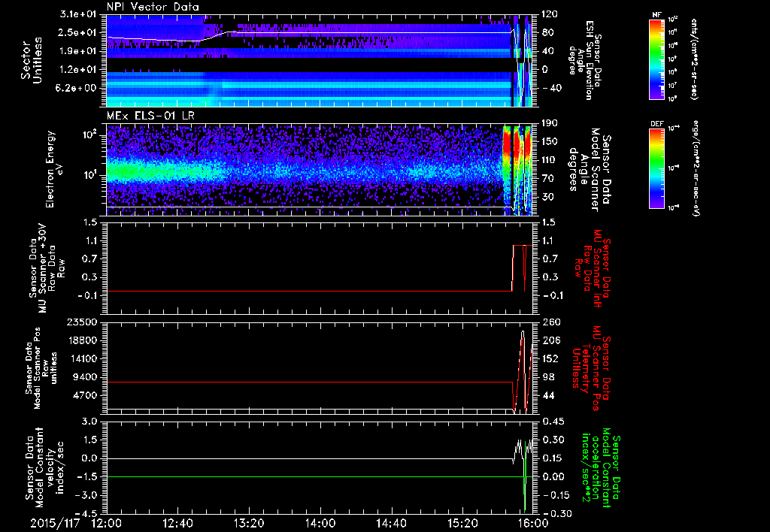Select the "NPI Vector Data" panel title
This screenshot has height=532, width=770.
point(153,7)
